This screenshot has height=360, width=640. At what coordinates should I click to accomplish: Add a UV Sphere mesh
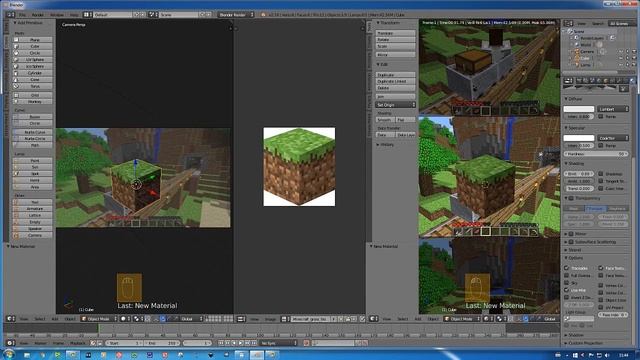(x=33, y=60)
